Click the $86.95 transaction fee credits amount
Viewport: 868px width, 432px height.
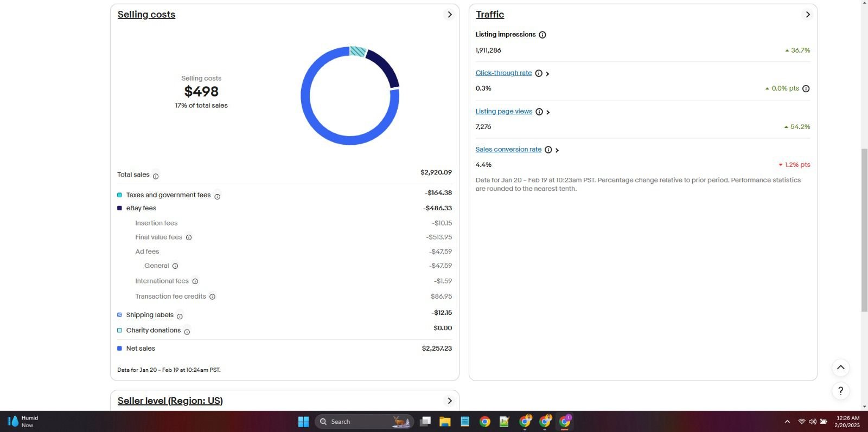[441, 296]
